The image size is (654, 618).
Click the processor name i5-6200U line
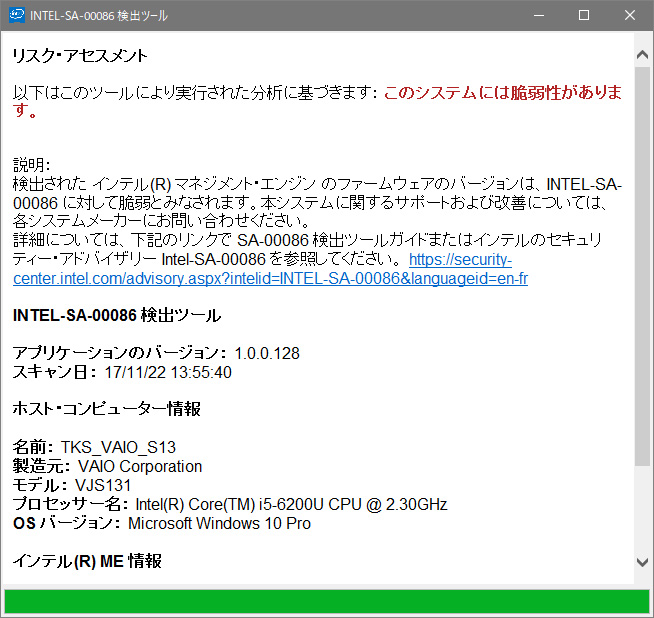pos(230,505)
